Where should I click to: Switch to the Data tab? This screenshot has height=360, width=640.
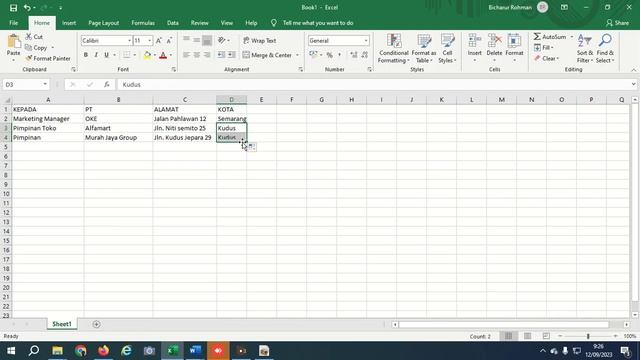pos(173,23)
